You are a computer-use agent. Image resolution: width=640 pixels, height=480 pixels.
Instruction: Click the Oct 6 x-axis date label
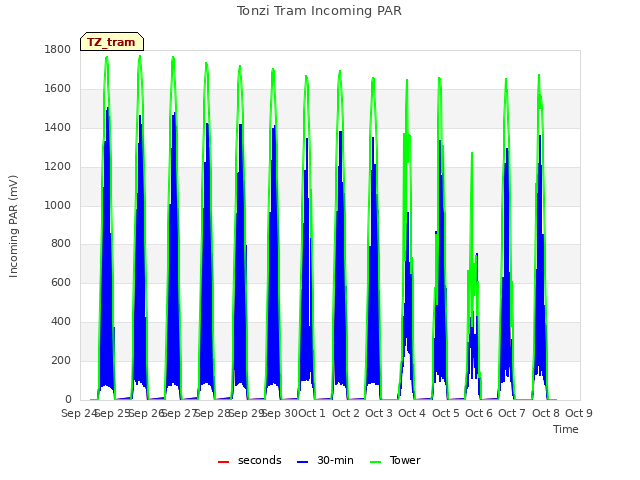click(479, 413)
